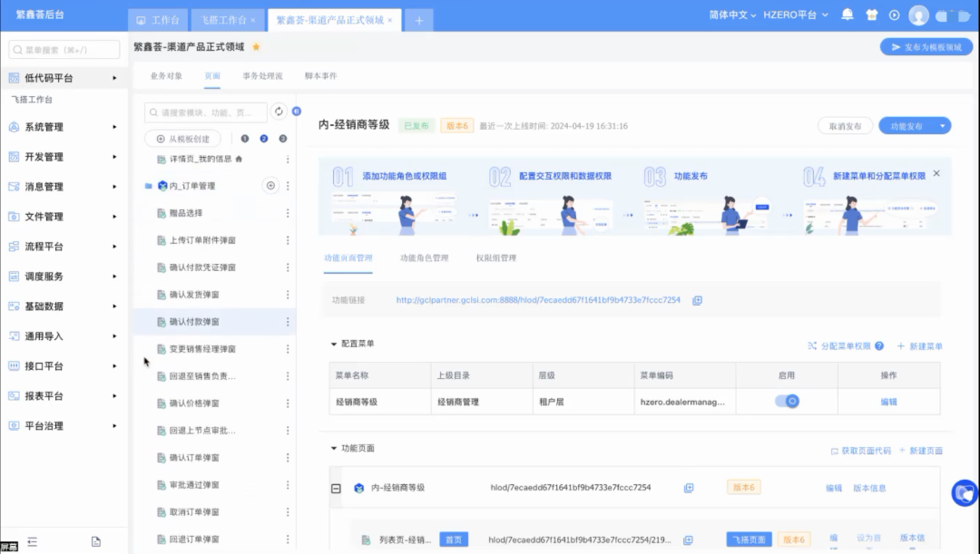Viewport: 980px width, 554px height.
Task: Click the 从模板创建 button
Action: [x=182, y=139]
